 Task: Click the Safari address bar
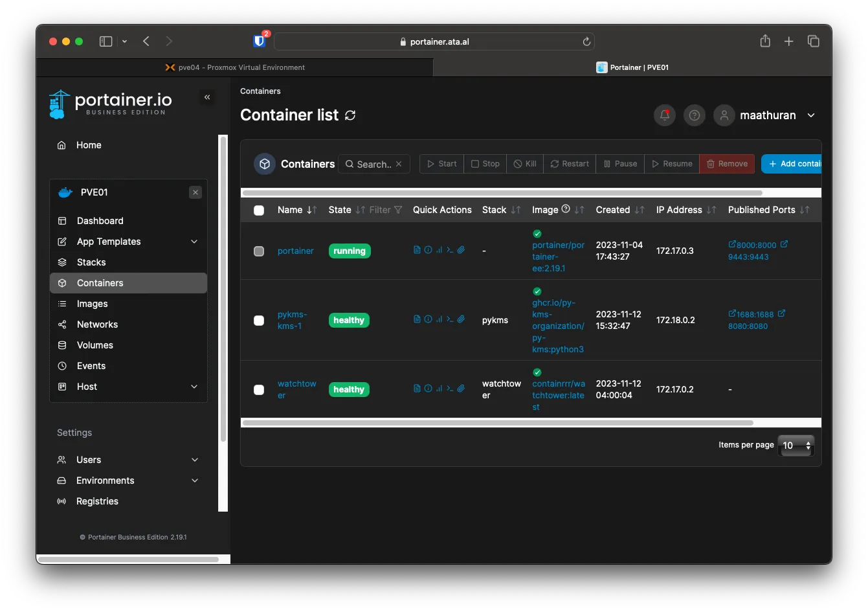[434, 41]
